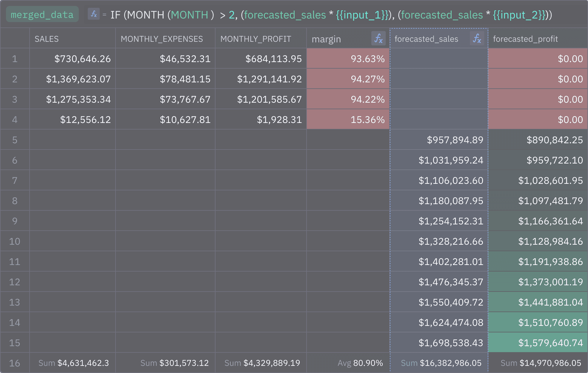This screenshot has width=588, height=373.
Task: Click forecasted sales cell $1,328,216.66
Action: coord(439,241)
